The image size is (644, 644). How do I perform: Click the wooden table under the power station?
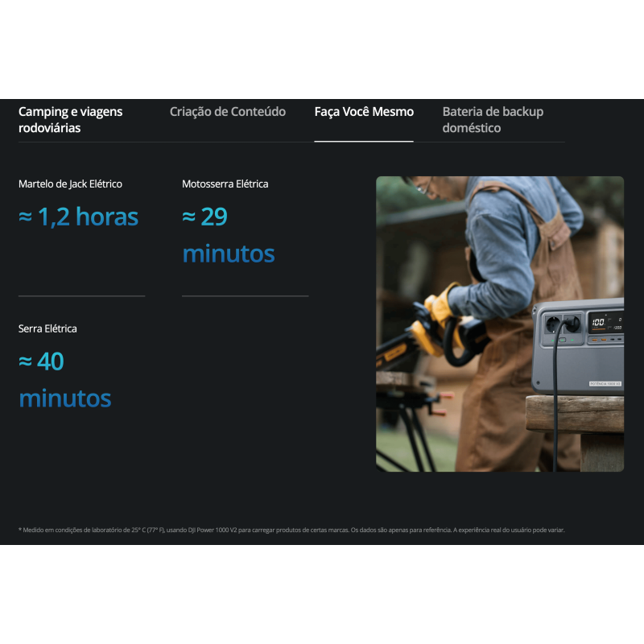point(575,415)
